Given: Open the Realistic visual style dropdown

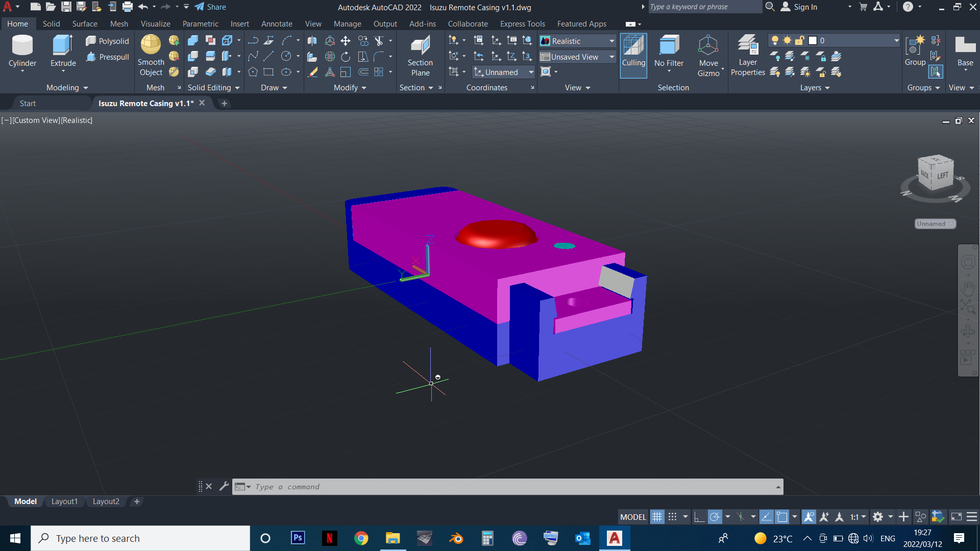Looking at the screenshot, I should point(578,41).
